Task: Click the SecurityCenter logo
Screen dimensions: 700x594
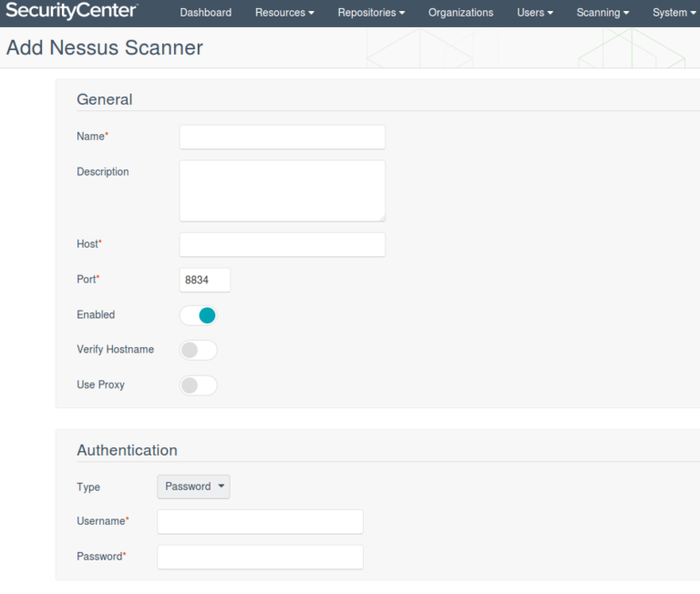Action: coord(71,11)
